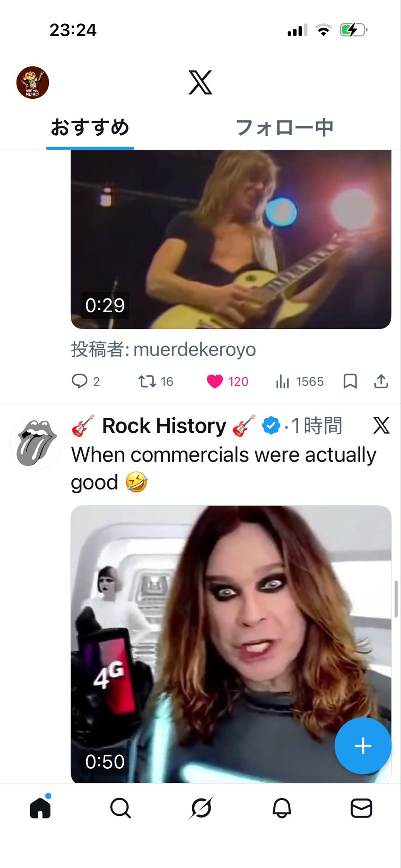401x868 pixels.
Task: Compose a new post with plus button
Action: pos(363,746)
